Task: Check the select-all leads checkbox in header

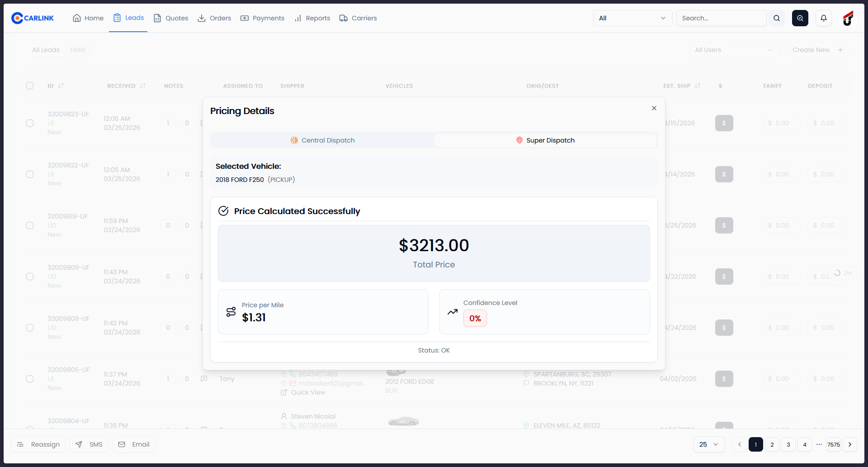Action: (30, 86)
